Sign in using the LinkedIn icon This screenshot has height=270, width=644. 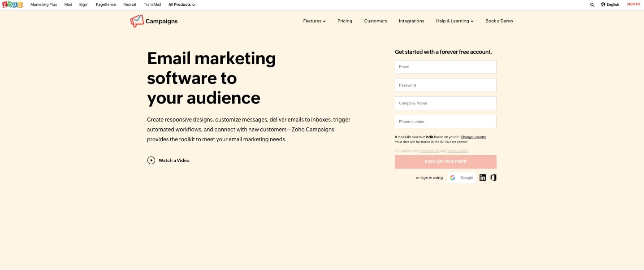tap(483, 178)
